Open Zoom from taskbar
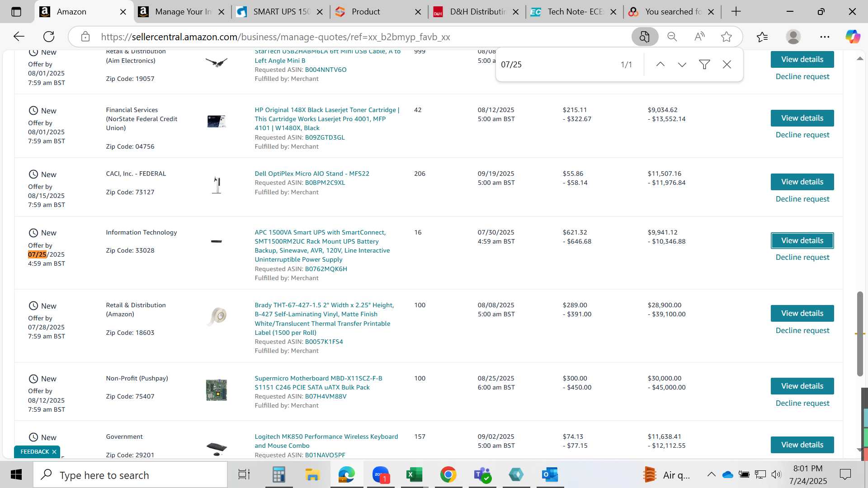 [x=381, y=475]
